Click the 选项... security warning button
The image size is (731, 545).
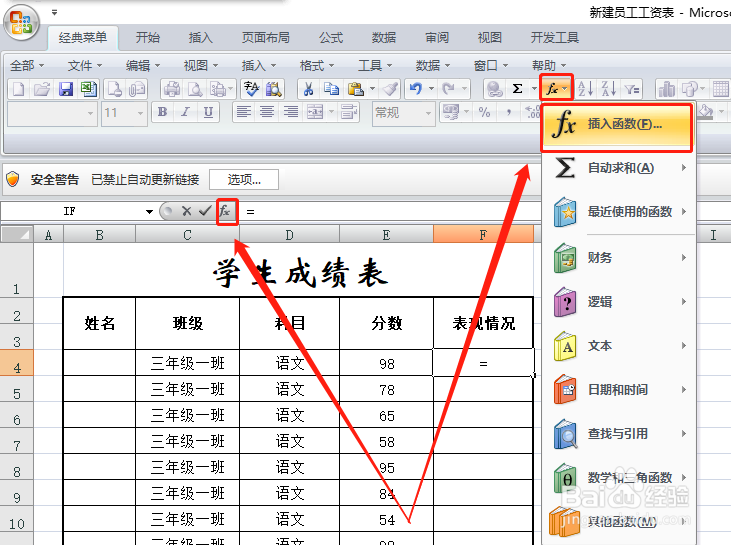244,179
